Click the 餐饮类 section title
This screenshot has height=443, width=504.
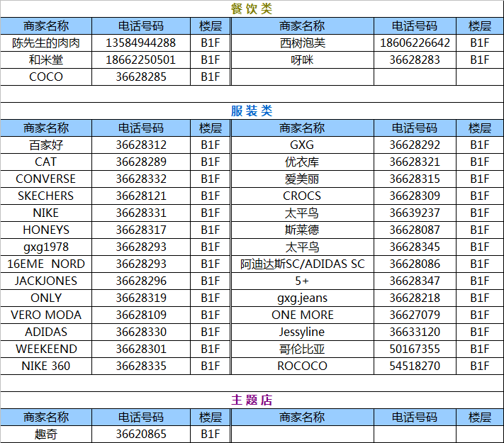[x=252, y=9]
